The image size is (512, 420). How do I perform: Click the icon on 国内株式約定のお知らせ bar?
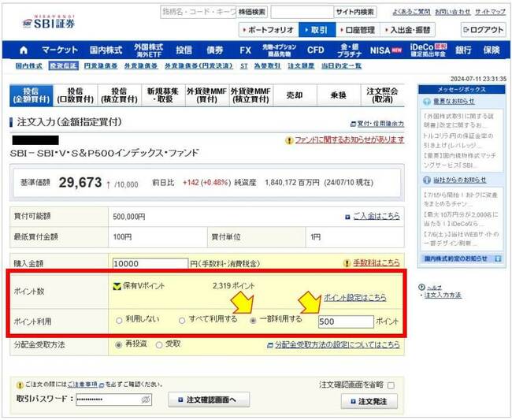click(x=498, y=258)
